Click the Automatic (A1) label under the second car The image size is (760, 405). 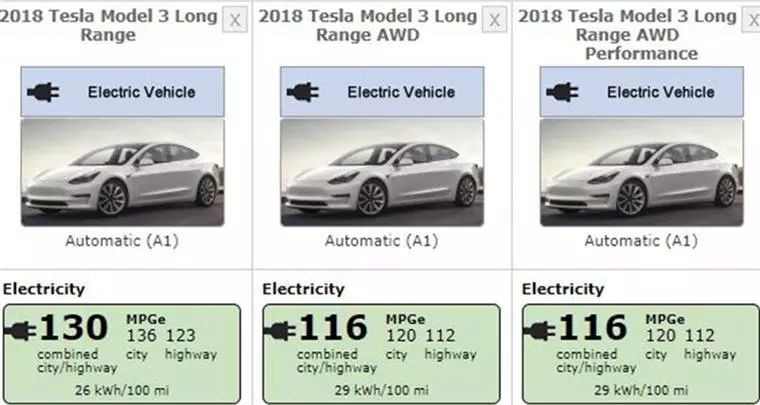tap(381, 241)
